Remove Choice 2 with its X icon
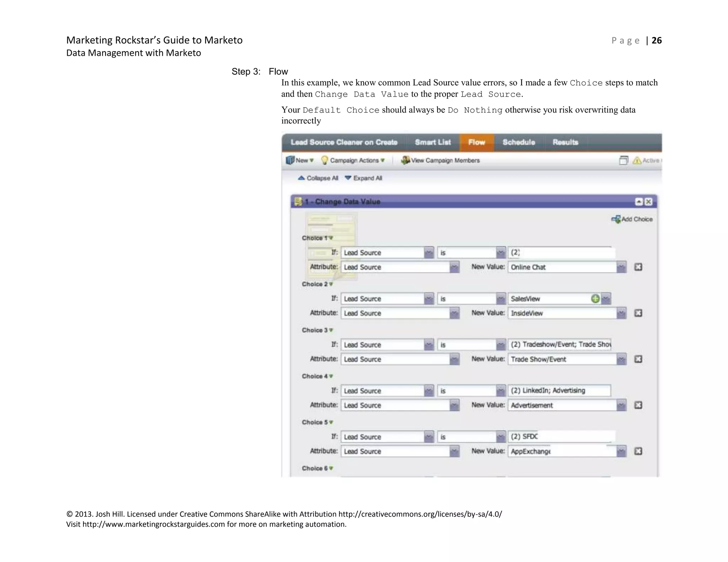Screen dimensions: 728x562 (638, 313)
